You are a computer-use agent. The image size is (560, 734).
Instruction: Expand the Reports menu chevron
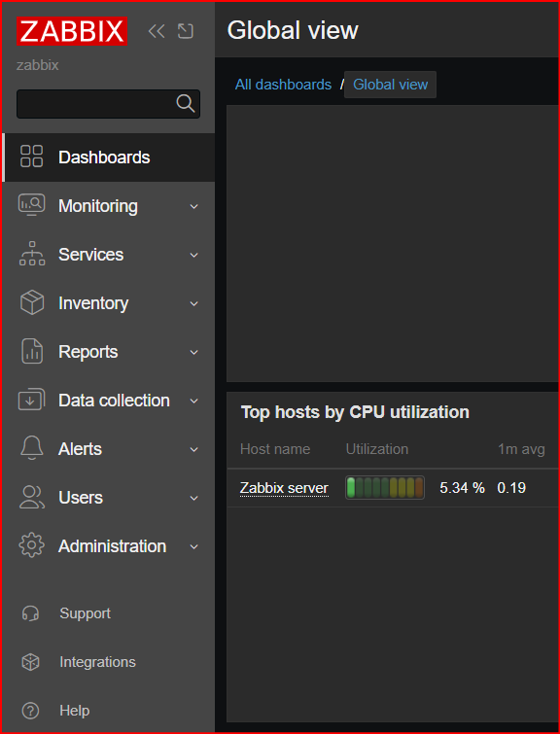point(193,352)
